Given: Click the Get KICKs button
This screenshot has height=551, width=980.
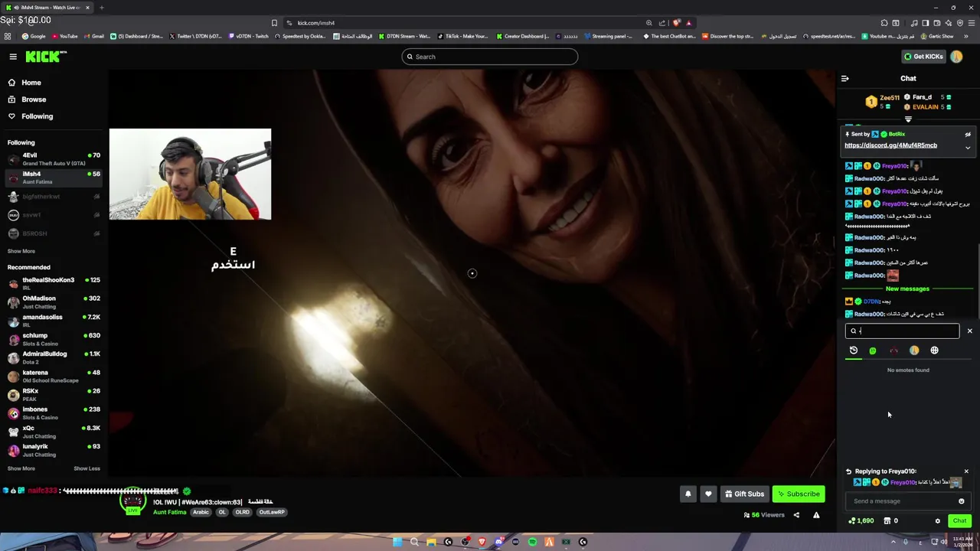Looking at the screenshot, I should [x=923, y=57].
